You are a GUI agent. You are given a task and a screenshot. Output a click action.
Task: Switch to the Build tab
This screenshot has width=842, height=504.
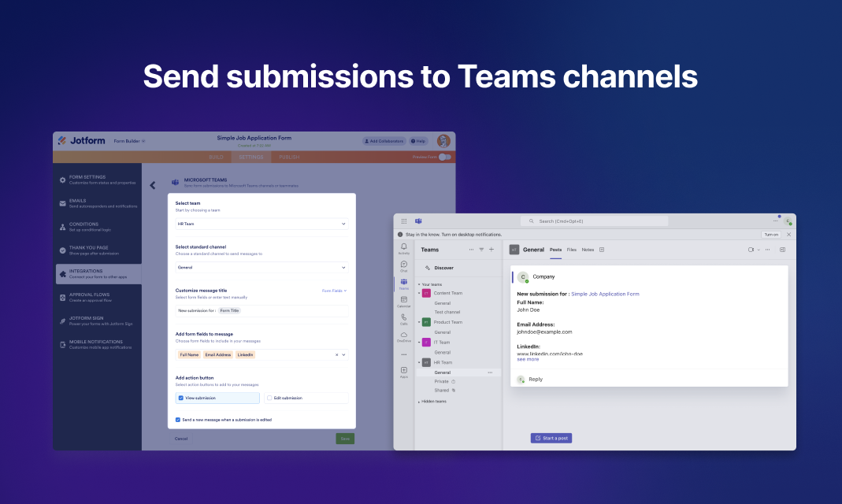pyautogui.click(x=216, y=157)
